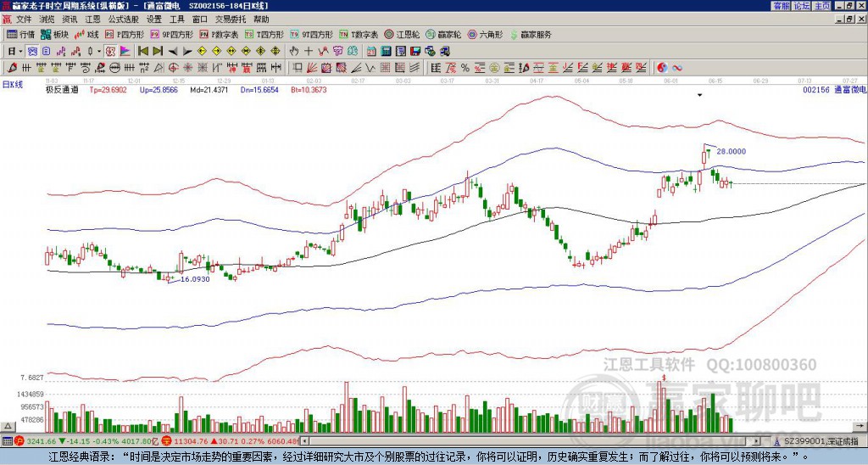The image size is (868, 465).
Task: Jump to first bar with skip-back icon
Action: click(142, 52)
